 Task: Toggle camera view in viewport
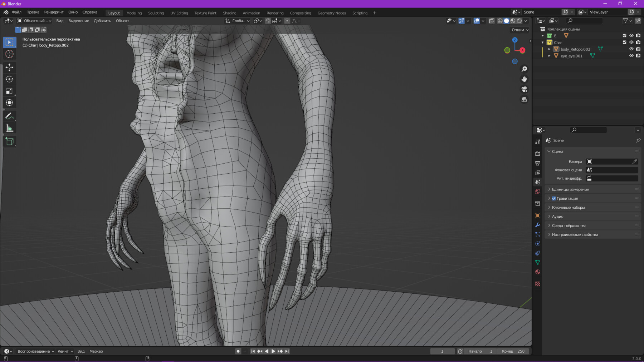click(x=524, y=89)
